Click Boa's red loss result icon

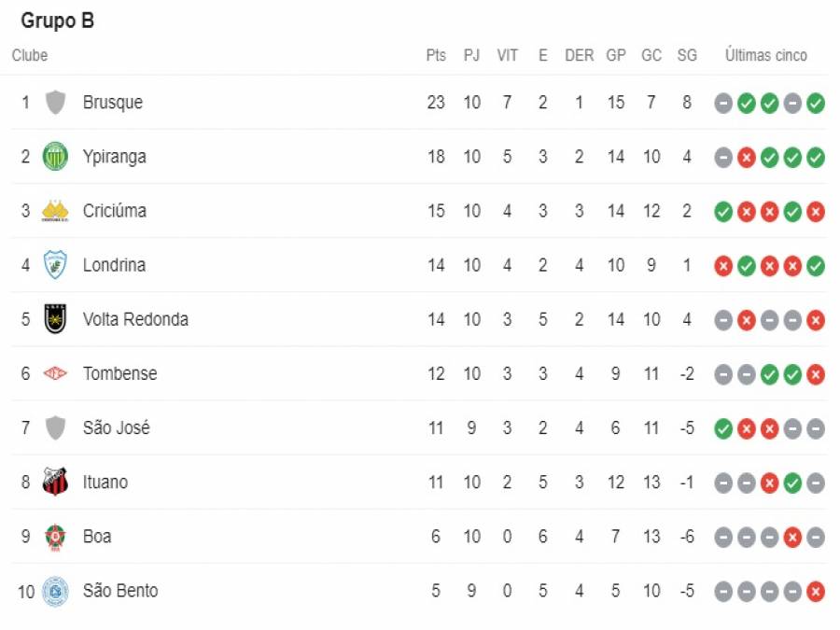[x=792, y=538]
